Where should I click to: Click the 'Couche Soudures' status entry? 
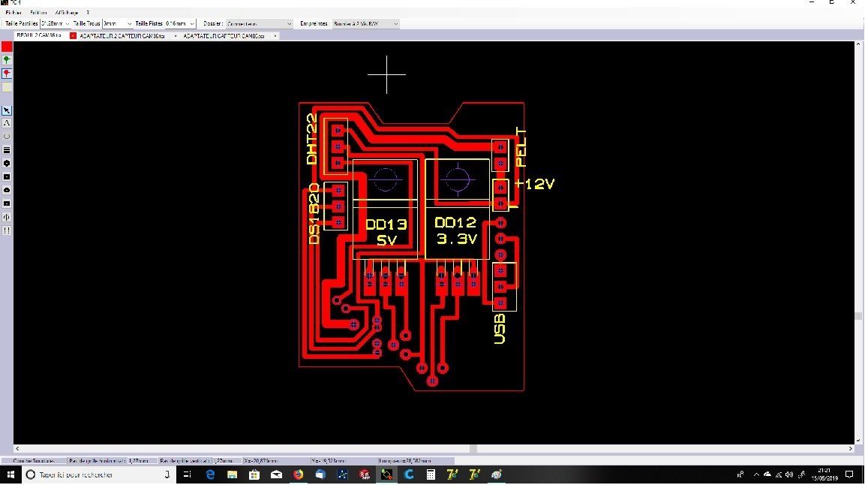[x=34, y=461]
